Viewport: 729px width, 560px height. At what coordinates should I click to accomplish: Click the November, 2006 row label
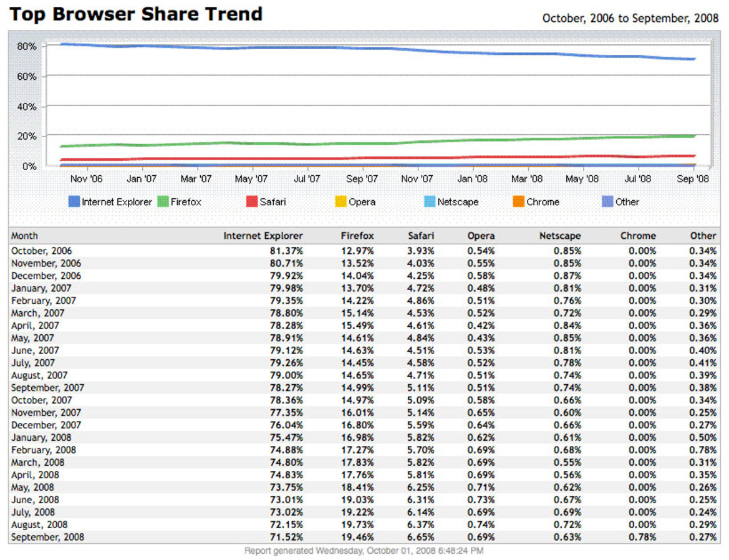(x=46, y=264)
